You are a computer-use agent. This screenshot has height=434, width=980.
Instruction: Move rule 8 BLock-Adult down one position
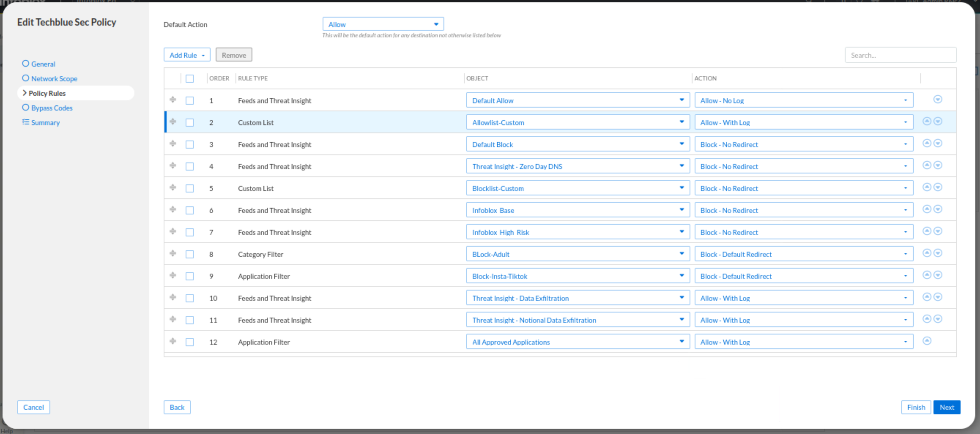click(938, 253)
